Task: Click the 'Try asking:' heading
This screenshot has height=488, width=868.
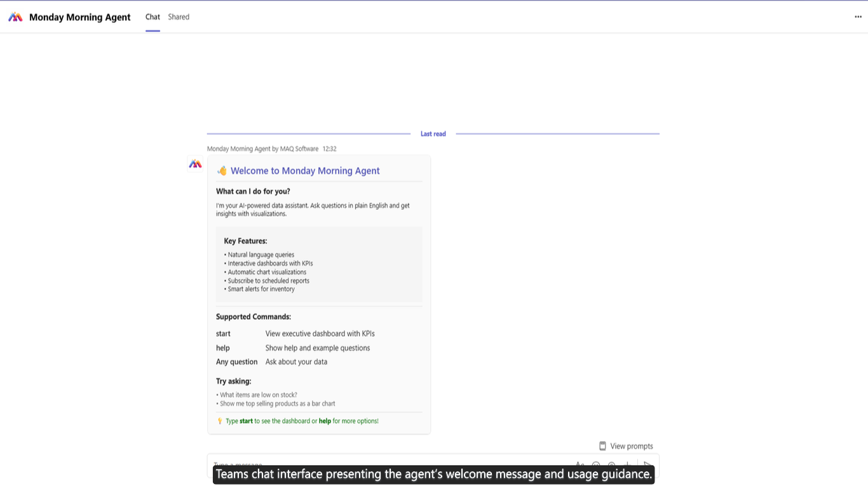Action: click(234, 381)
